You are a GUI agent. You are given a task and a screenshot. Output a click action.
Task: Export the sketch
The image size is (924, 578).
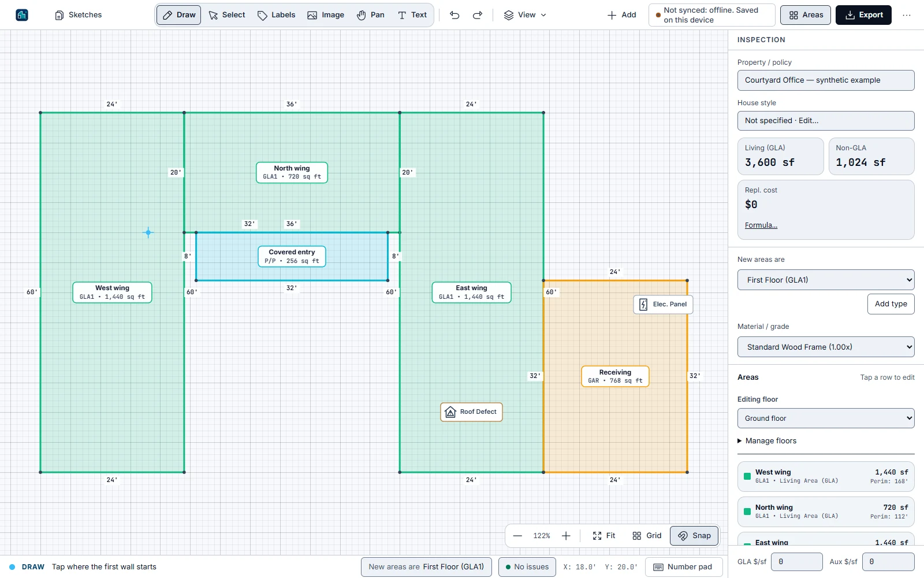(x=863, y=15)
